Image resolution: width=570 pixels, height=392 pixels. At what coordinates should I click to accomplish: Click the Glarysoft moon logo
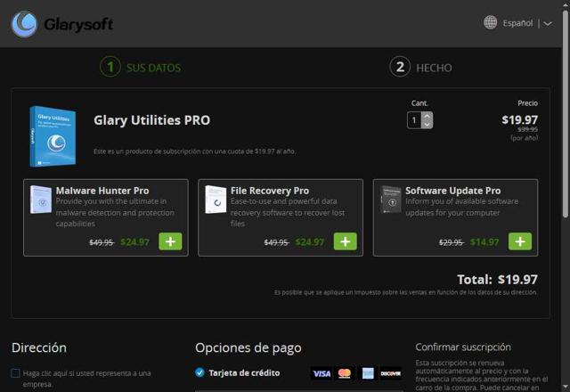click(x=24, y=24)
